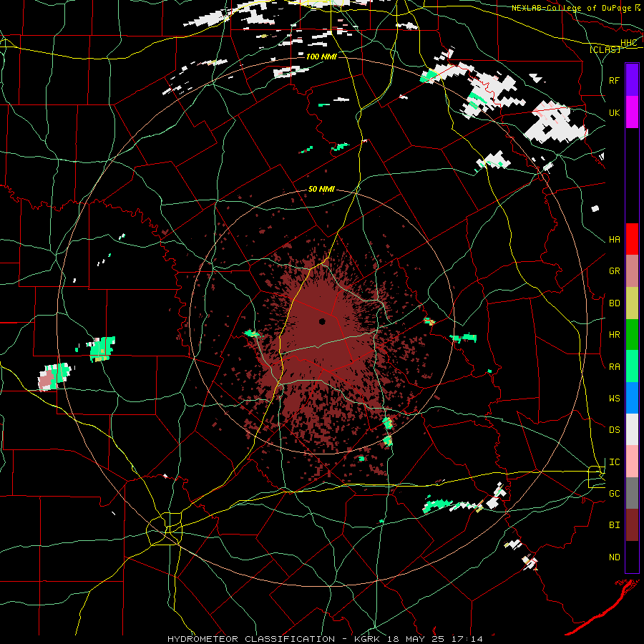Click the BI legend label

pyautogui.click(x=614, y=525)
